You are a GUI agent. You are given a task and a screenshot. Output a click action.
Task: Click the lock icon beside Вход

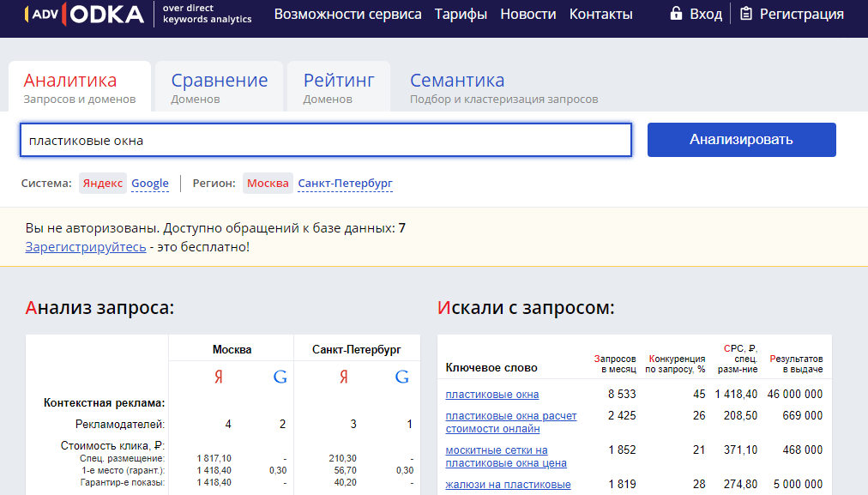point(677,13)
